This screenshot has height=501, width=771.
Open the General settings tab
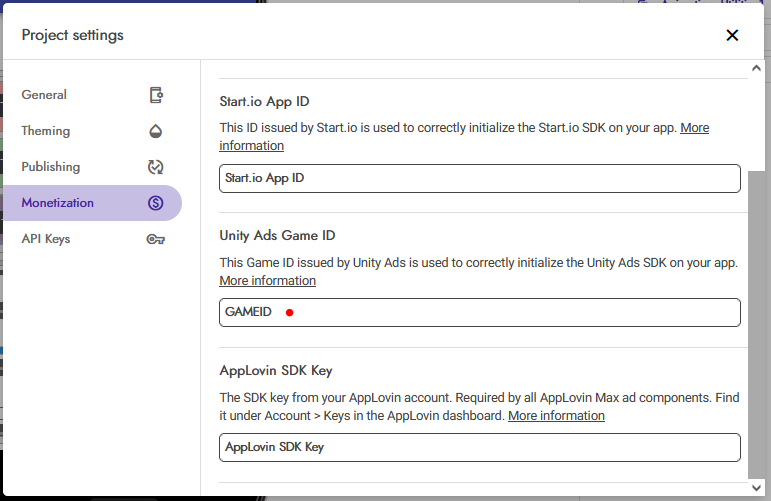point(92,95)
